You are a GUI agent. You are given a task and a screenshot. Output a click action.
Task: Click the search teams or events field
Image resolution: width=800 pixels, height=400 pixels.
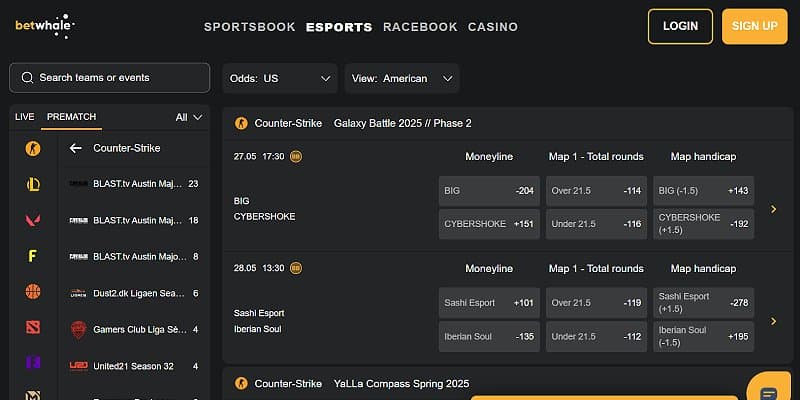pos(110,78)
